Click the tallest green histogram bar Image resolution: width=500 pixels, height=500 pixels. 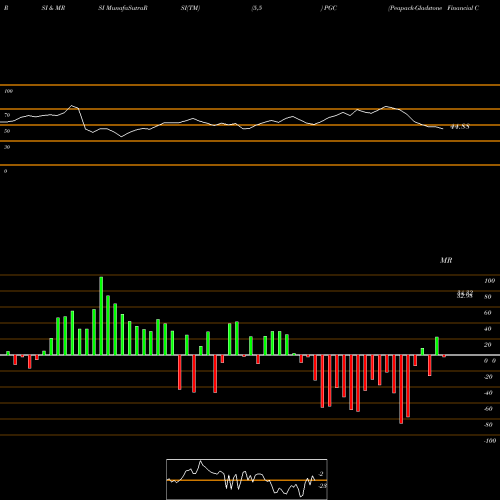pyautogui.click(x=101, y=316)
